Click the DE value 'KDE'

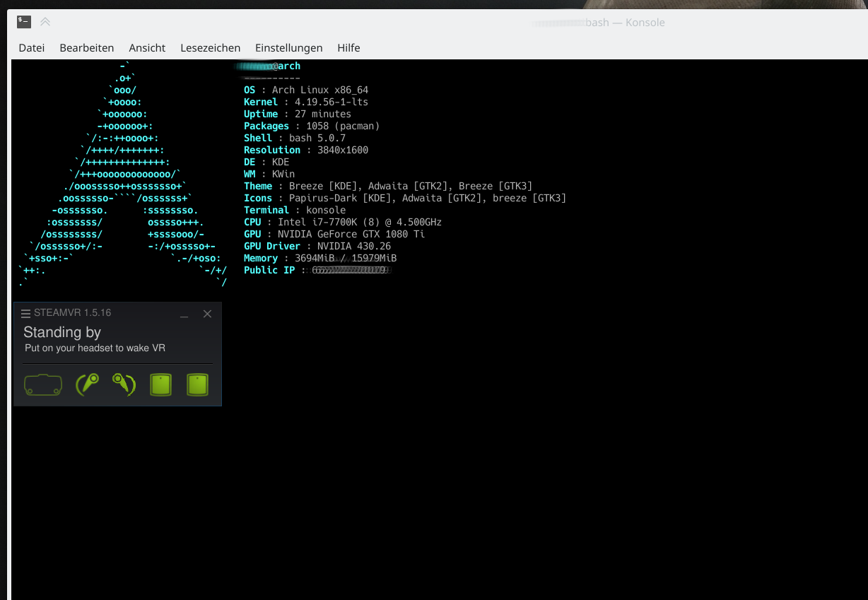point(281,162)
